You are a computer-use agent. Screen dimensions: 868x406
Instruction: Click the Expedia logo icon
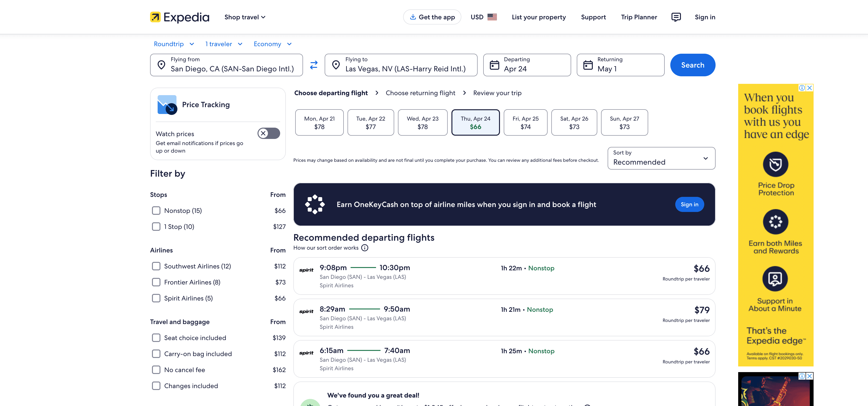[x=155, y=17]
